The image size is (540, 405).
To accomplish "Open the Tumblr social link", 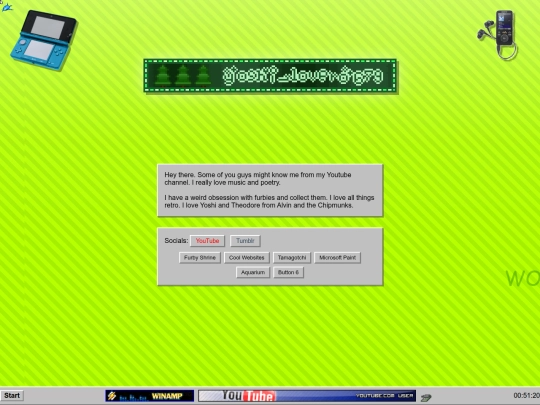I will (245, 241).
